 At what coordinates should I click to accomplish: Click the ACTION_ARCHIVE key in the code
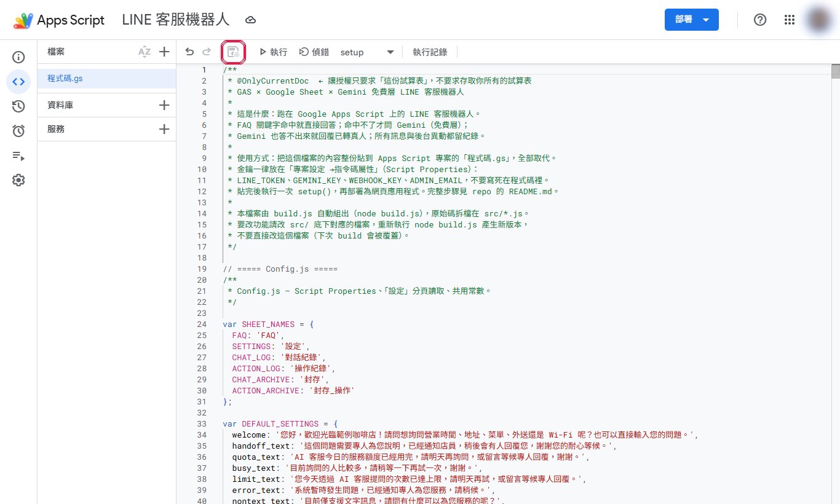click(x=266, y=390)
